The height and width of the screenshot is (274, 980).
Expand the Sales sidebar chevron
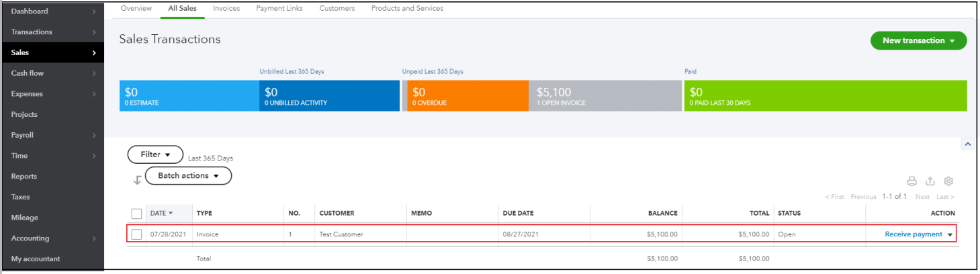point(94,53)
